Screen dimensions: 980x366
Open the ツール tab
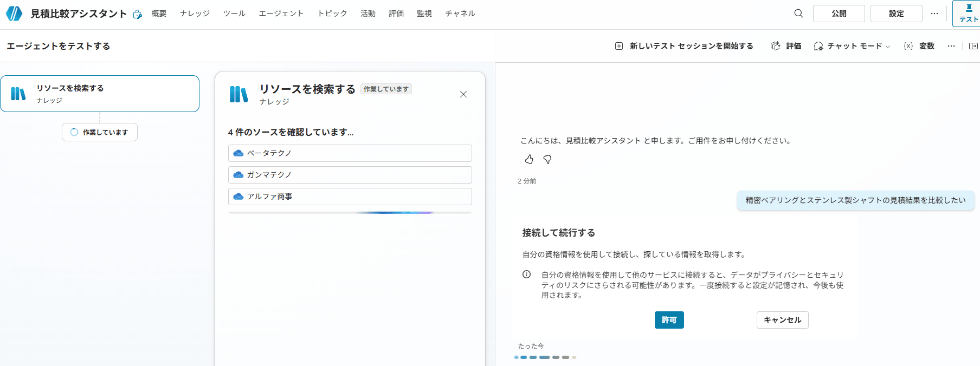(234, 14)
